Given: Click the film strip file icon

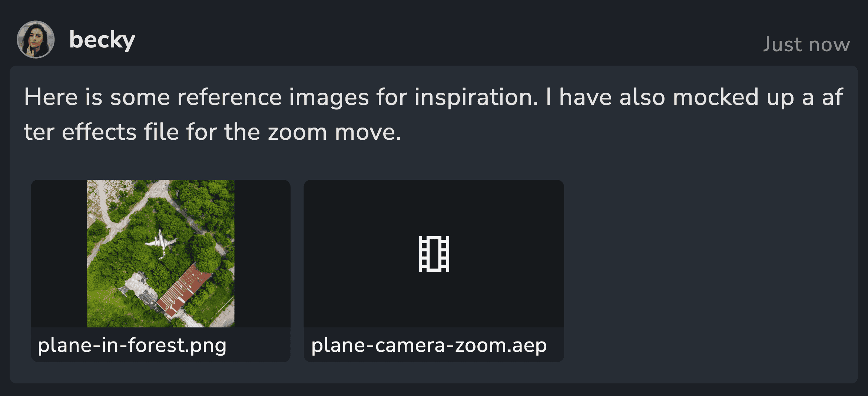Looking at the screenshot, I should (434, 254).
